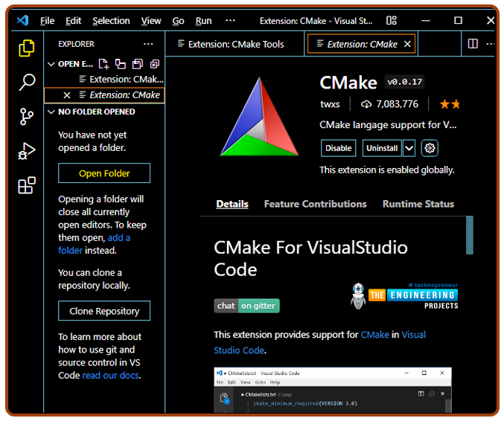Click the 'read our docs' link

(x=111, y=376)
